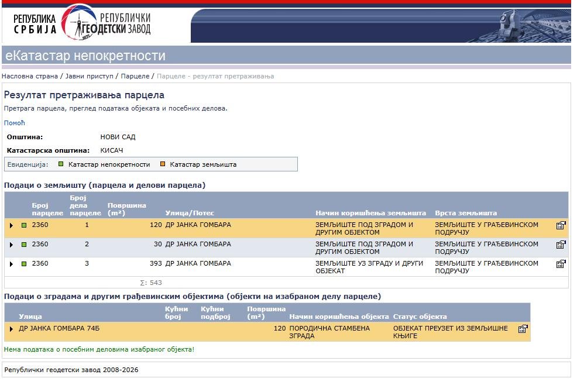Screen dimensions: 577x392
Task: Expand the Др Јанка Гомбара 74Б building row
Action: tap(11, 329)
